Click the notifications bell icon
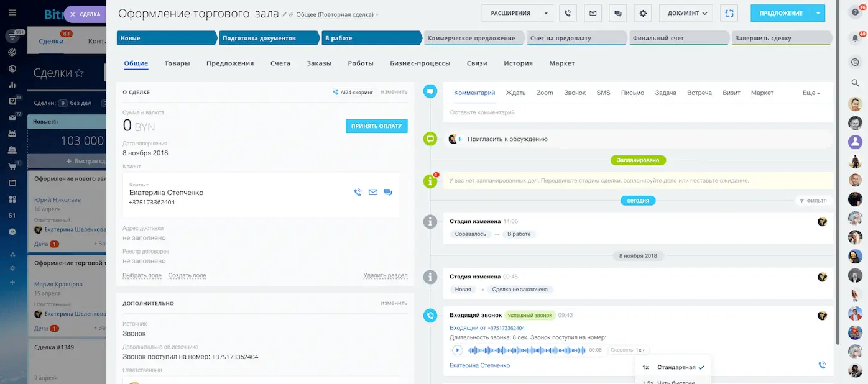The image size is (868, 384). coord(855,38)
